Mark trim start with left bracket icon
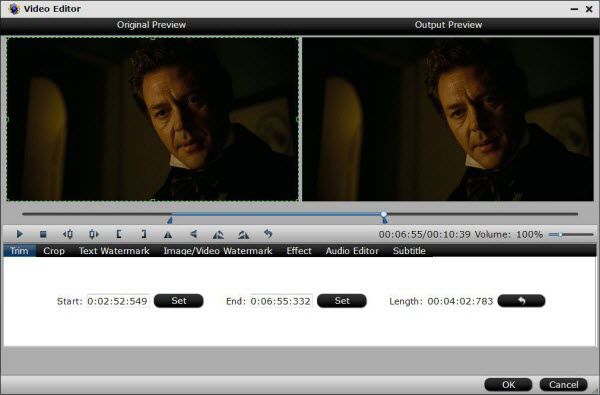 (x=119, y=234)
